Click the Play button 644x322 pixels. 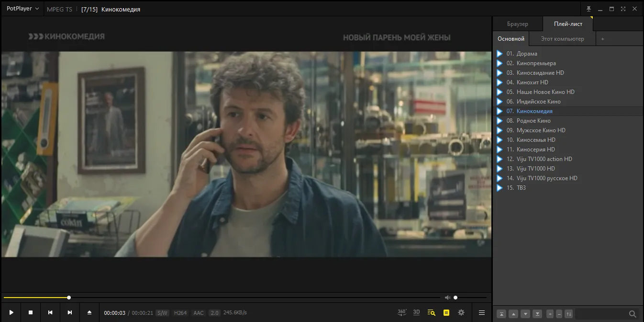click(11, 312)
